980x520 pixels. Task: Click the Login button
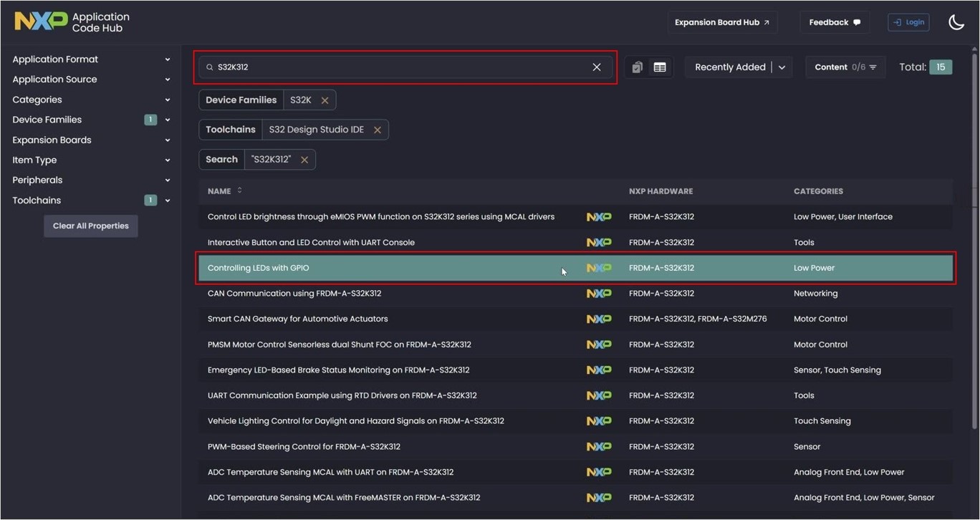[908, 22]
